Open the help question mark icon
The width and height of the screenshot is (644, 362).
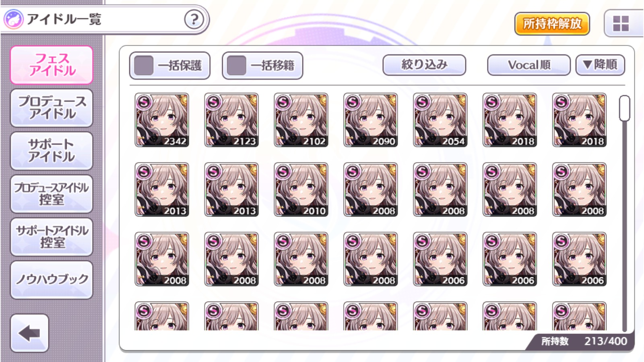(x=194, y=19)
